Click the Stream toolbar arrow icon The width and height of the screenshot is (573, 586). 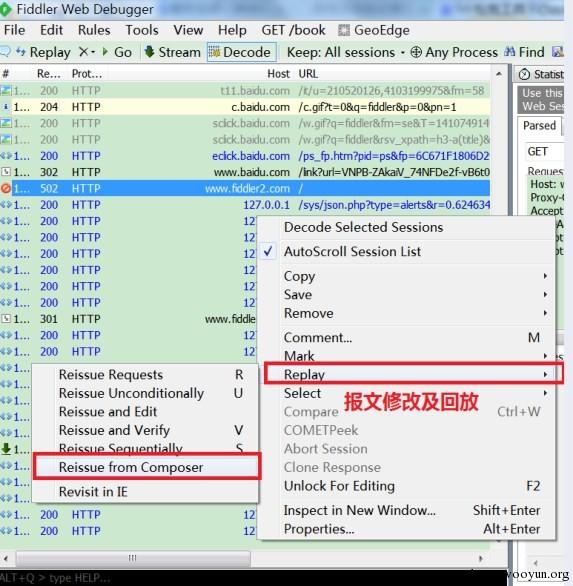pyautogui.click(x=149, y=52)
